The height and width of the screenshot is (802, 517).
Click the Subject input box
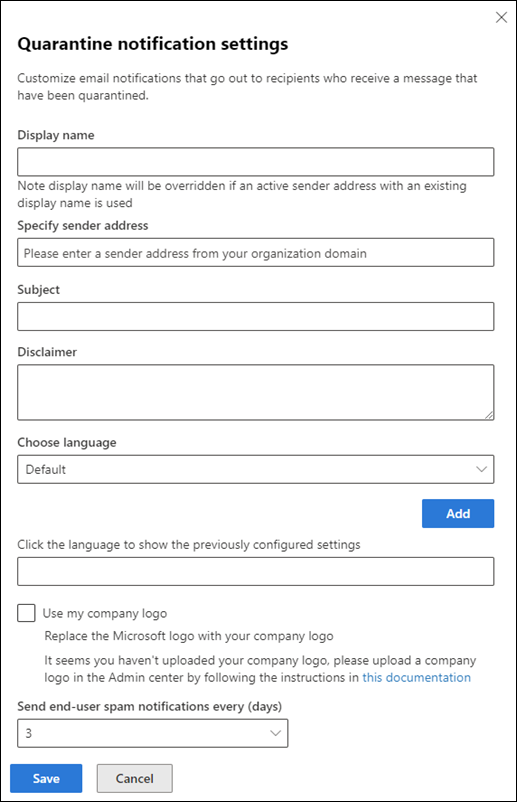tap(256, 316)
